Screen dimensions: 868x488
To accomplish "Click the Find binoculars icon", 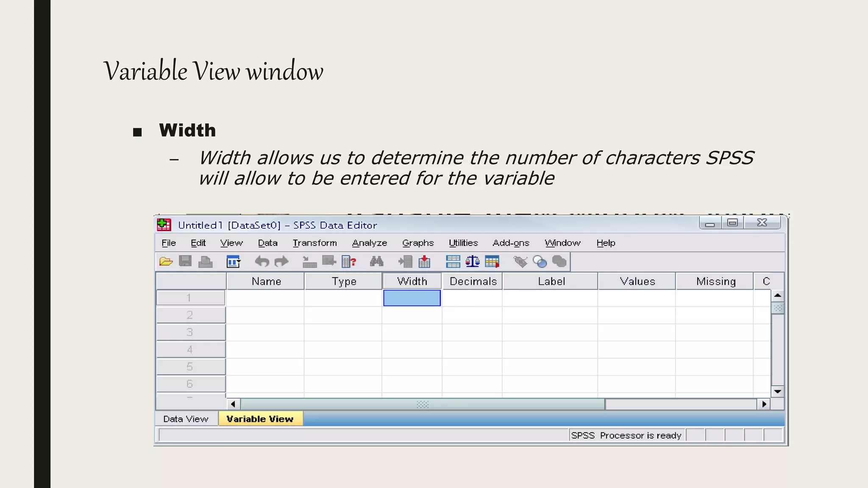I will point(376,262).
